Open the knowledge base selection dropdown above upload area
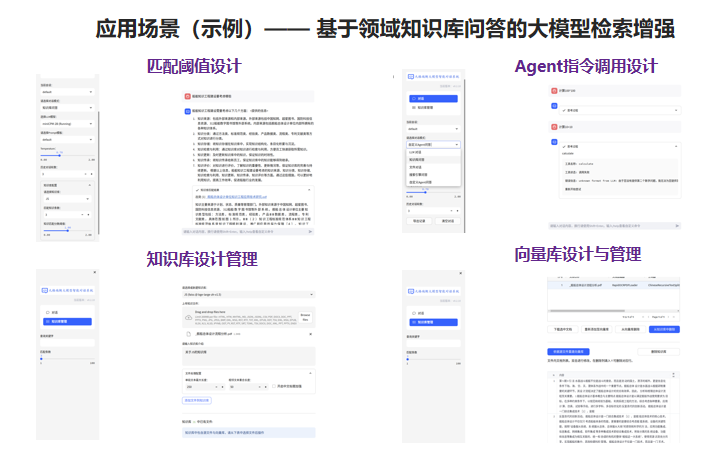Image resolution: width=715 pixels, height=459 pixels. pos(249,296)
